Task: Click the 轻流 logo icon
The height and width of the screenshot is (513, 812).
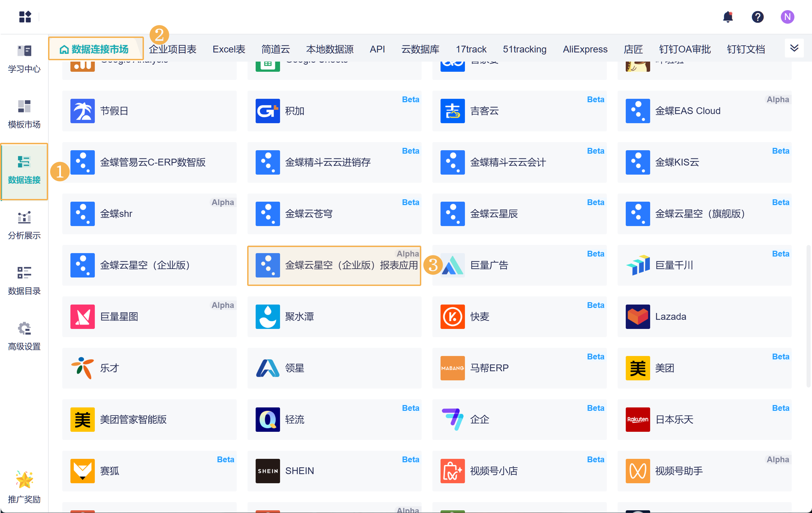Action: pyautogui.click(x=268, y=420)
